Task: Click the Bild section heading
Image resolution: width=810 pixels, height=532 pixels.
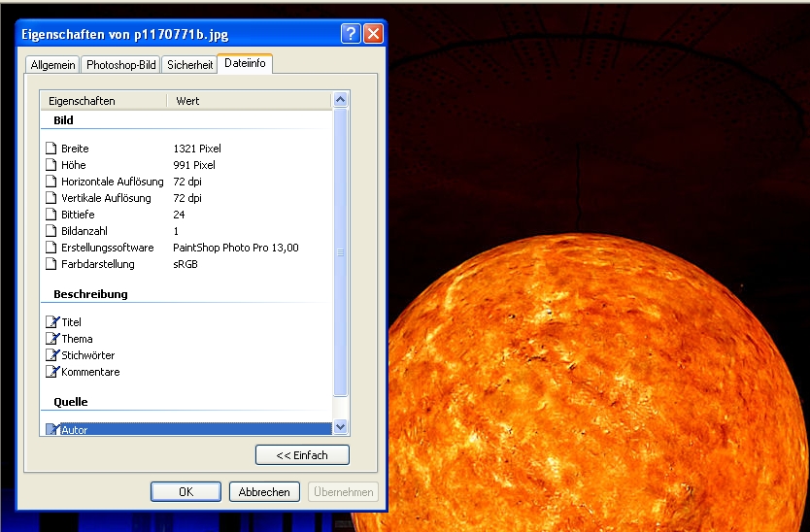Action: tap(63, 119)
